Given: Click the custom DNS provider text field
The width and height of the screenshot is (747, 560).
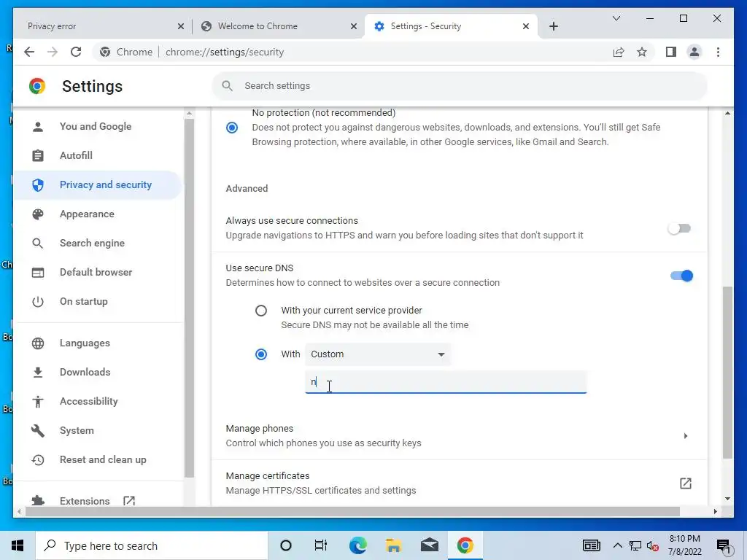Looking at the screenshot, I should click(x=446, y=382).
